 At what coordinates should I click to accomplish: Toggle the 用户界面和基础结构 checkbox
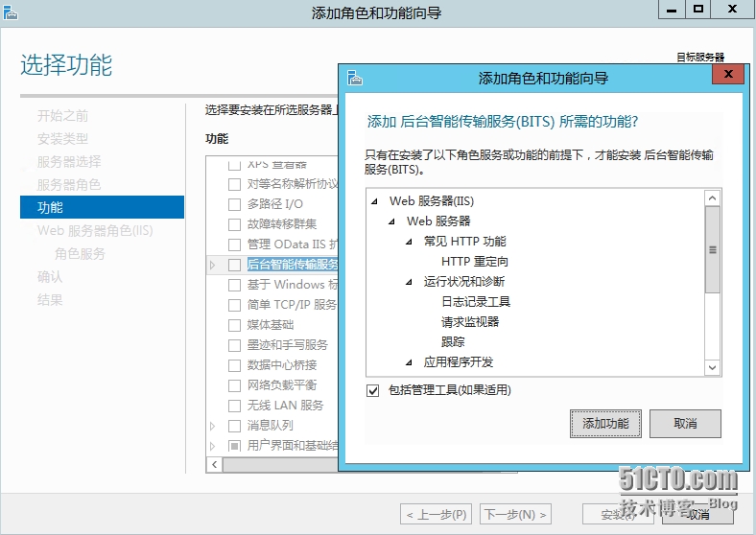click(x=234, y=446)
